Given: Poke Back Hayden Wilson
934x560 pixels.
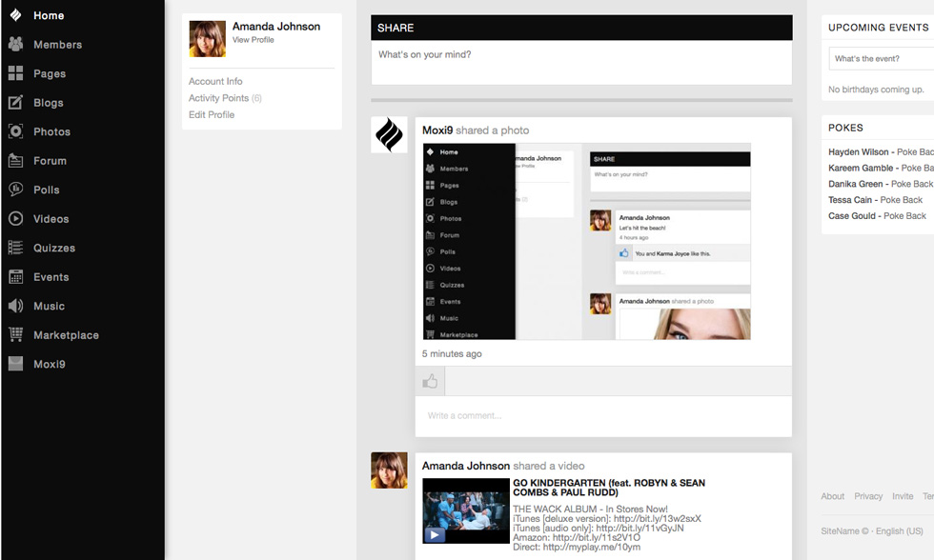Looking at the screenshot, I should (913, 152).
